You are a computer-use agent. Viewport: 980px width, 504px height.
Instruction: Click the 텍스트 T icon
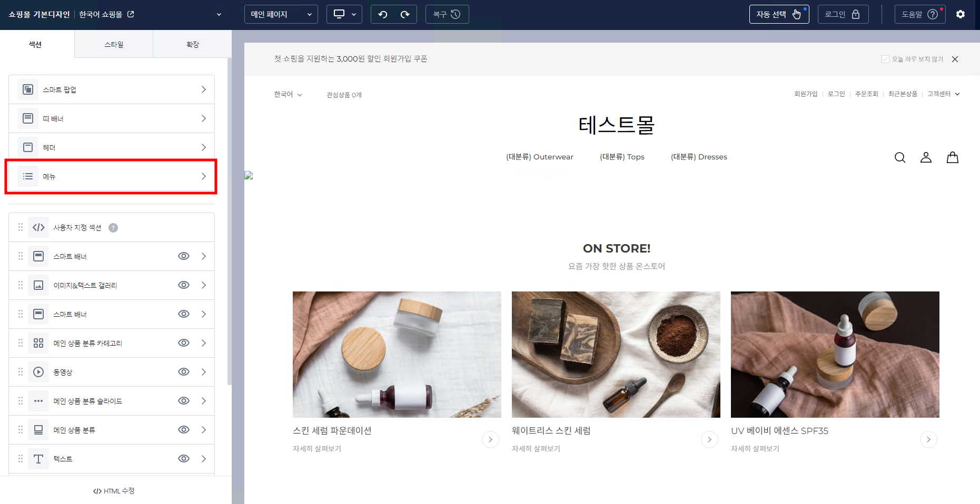[38, 459]
